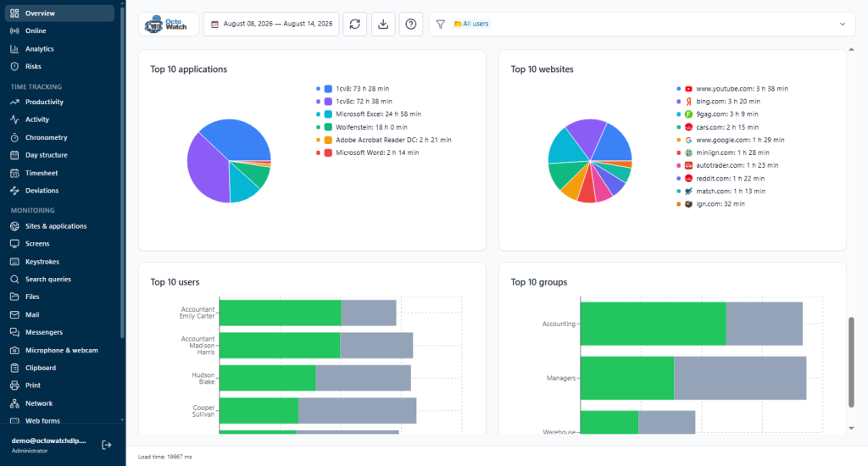
Task: Open Messengers chat icon
Action: tap(14, 332)
